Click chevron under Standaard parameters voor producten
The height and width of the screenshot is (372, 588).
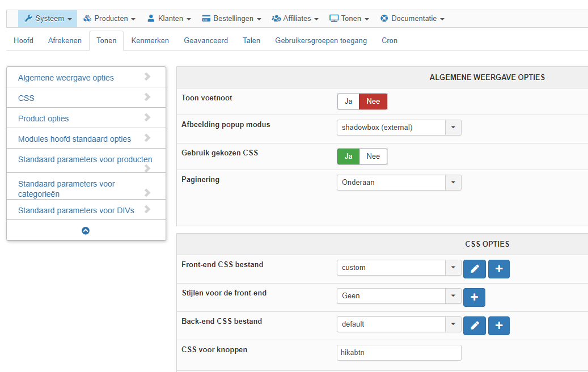147,168
